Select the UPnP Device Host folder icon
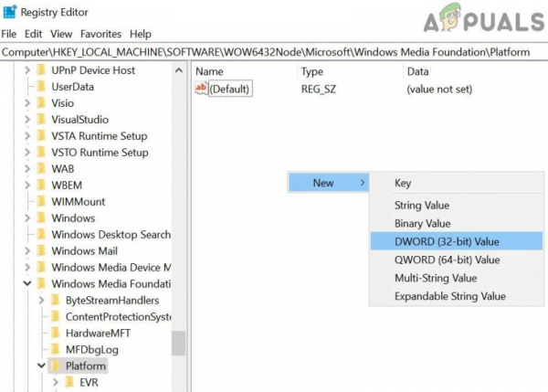 pyautogui.click(x=41, y=70)
